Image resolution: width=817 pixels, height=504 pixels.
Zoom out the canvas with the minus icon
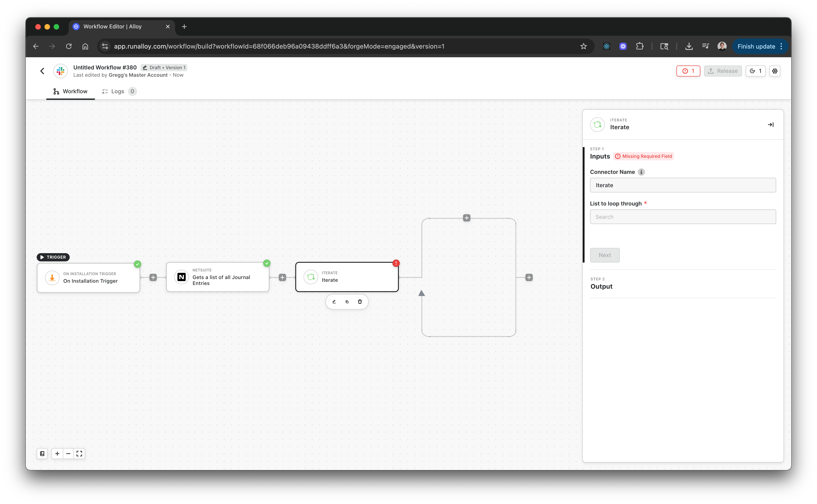68,453
